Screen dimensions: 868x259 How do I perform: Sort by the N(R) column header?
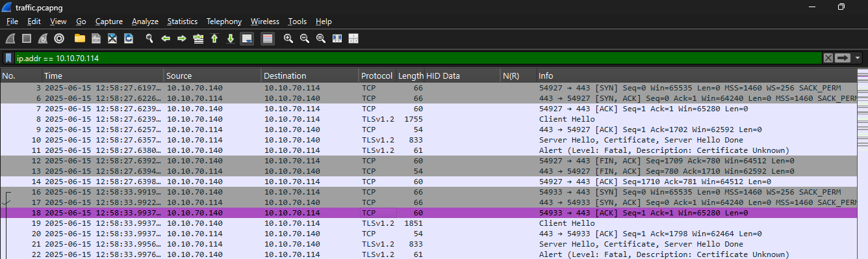coord(518,76)
